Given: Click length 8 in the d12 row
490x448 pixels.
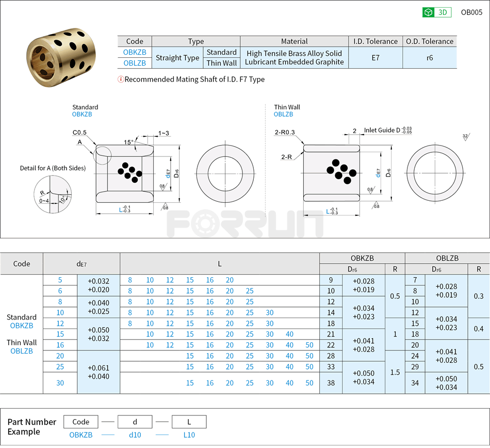Looking at the screenshot, I should (x=130, y=324).
